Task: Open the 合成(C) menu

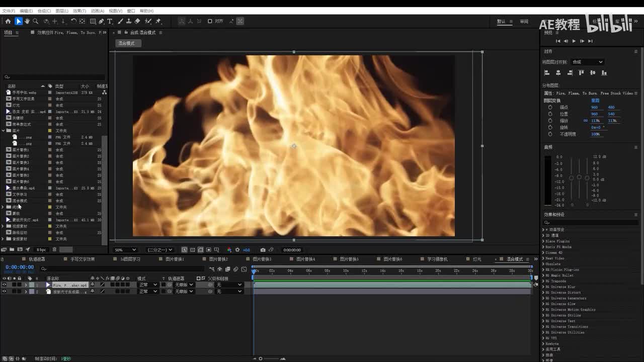Action: pos(44,11)
